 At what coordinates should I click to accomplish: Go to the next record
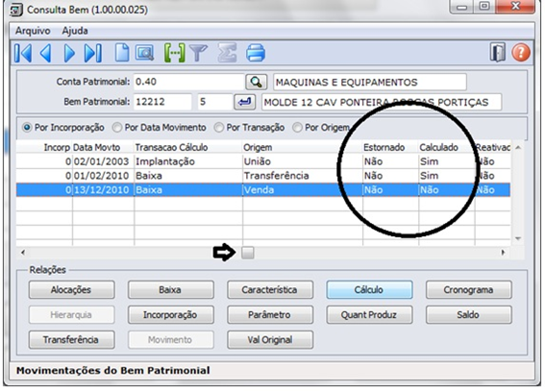[69, 54]
